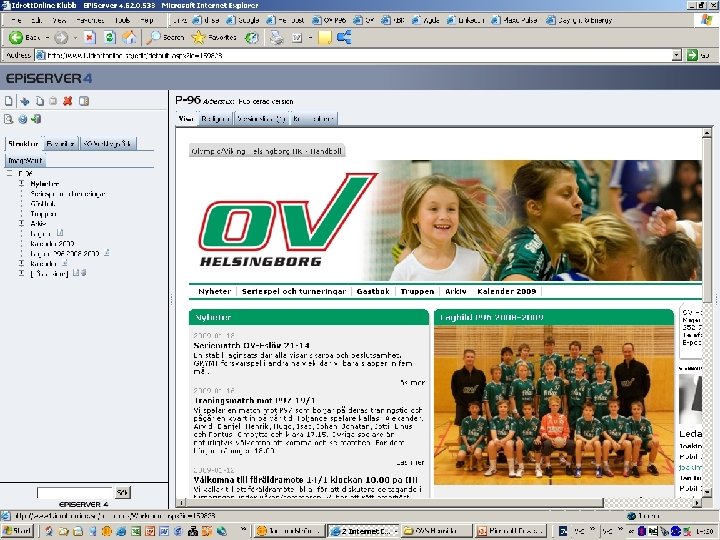
Task: Switch to the Struktur tab
Action: tap(23, 144)
